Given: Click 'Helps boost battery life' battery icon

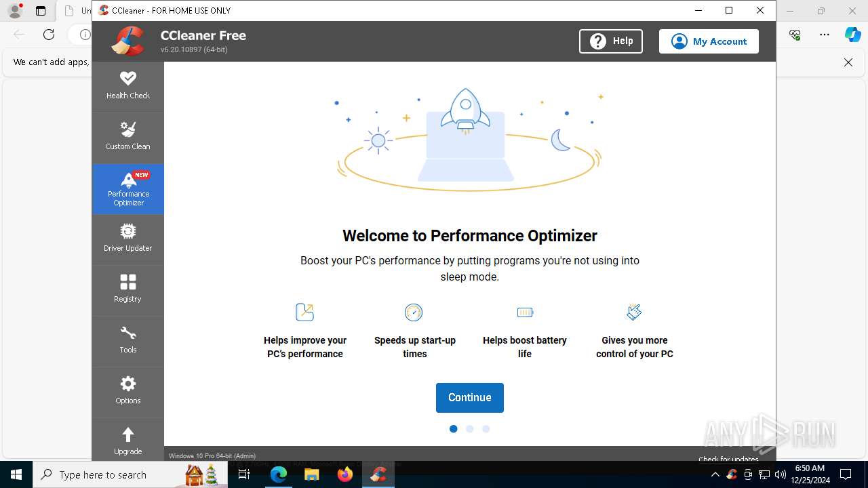Looking at the screenshot, I should tap(525, 312).
